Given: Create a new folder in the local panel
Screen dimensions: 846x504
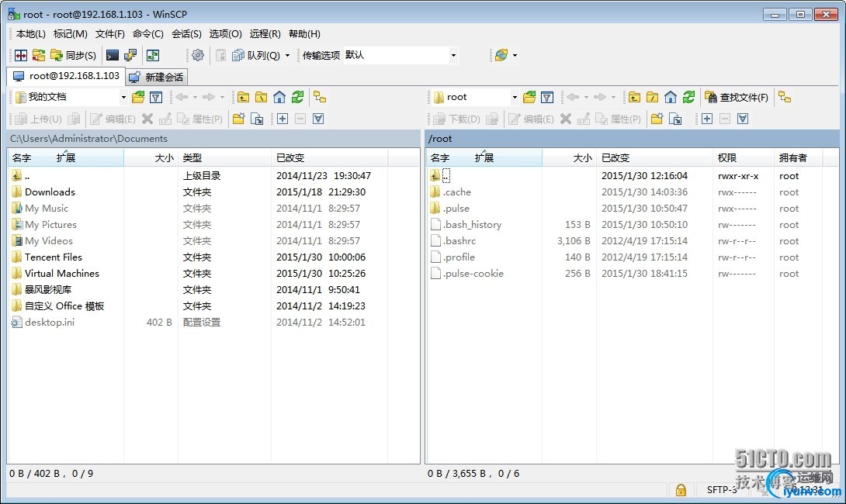Looking at the screenshot, I should coord(238,119).
